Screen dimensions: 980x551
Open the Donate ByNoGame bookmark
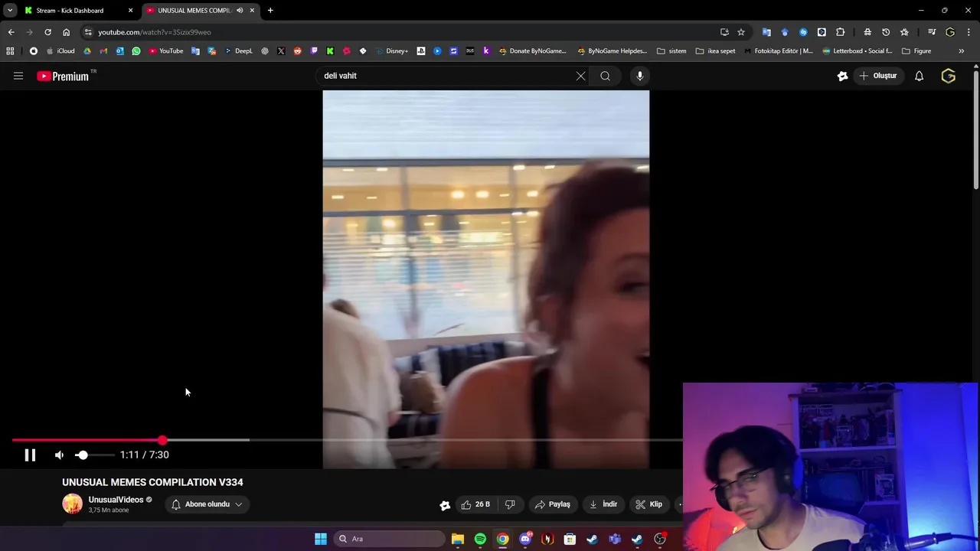(532, 51)
